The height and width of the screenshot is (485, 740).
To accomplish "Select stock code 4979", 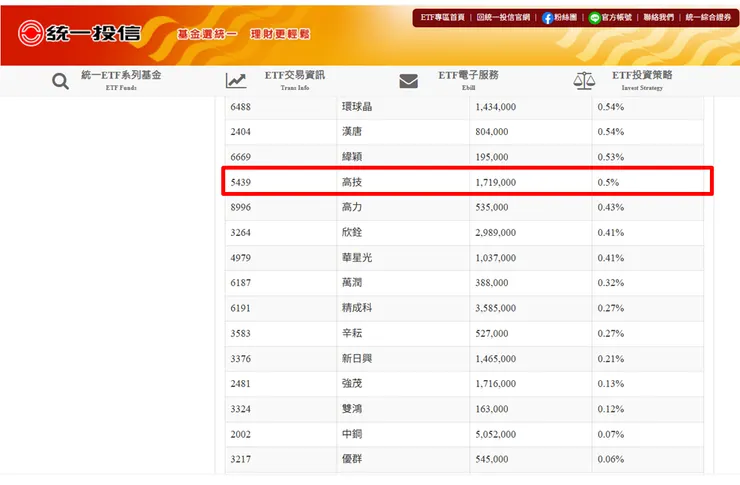I will tap(240, 258).
